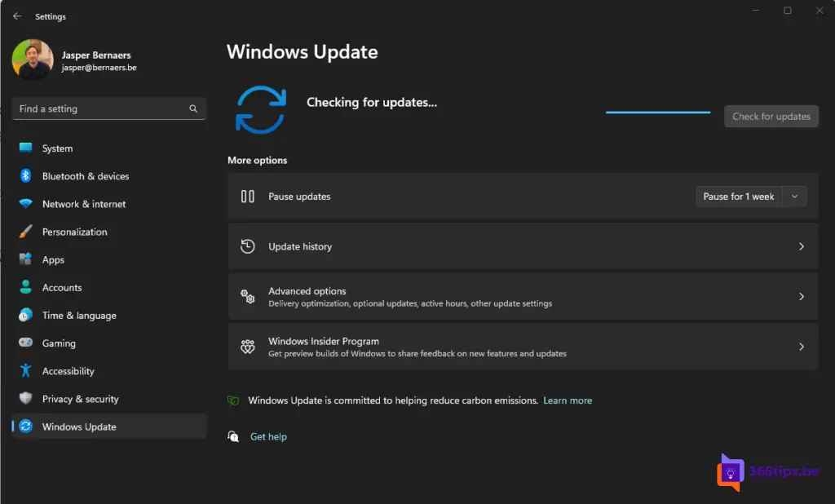Expand the pause duration dropdown arrow
The height and width of the screenshot is (504, 835).
(x=794, y=197)
